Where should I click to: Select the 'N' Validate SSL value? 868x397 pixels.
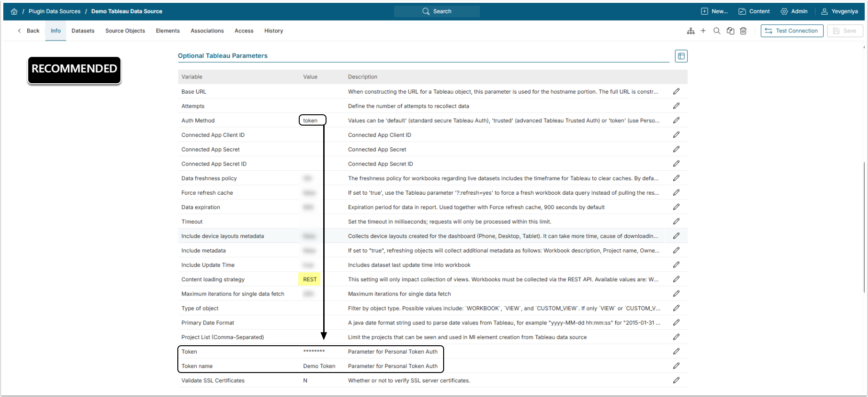(x=305, y=381)
